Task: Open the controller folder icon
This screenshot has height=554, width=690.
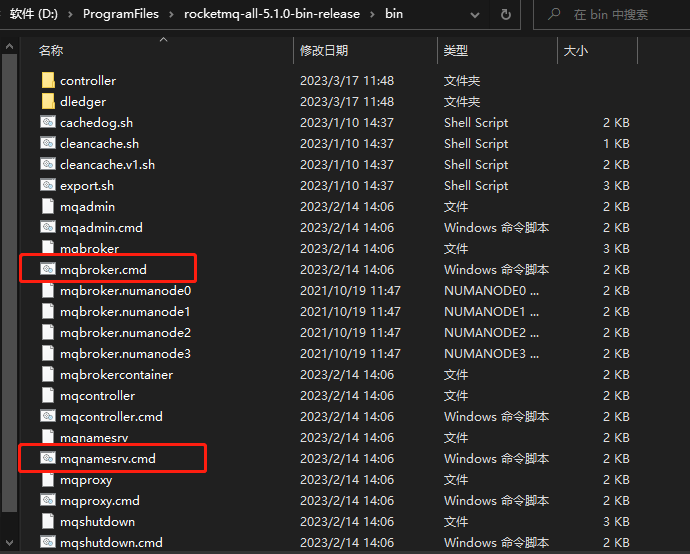Action: pyautogui.click(x=48, y=81)
